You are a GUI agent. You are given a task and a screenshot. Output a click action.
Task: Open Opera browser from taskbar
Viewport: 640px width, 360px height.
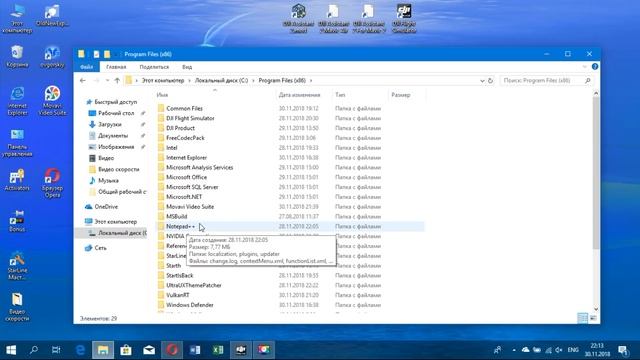click(x=172, y=350)
